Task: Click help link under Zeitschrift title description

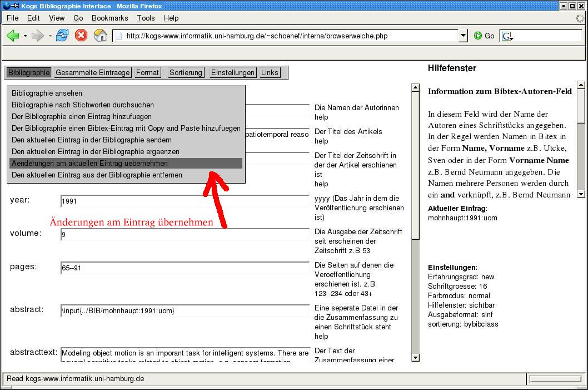Action: (321, 184)
